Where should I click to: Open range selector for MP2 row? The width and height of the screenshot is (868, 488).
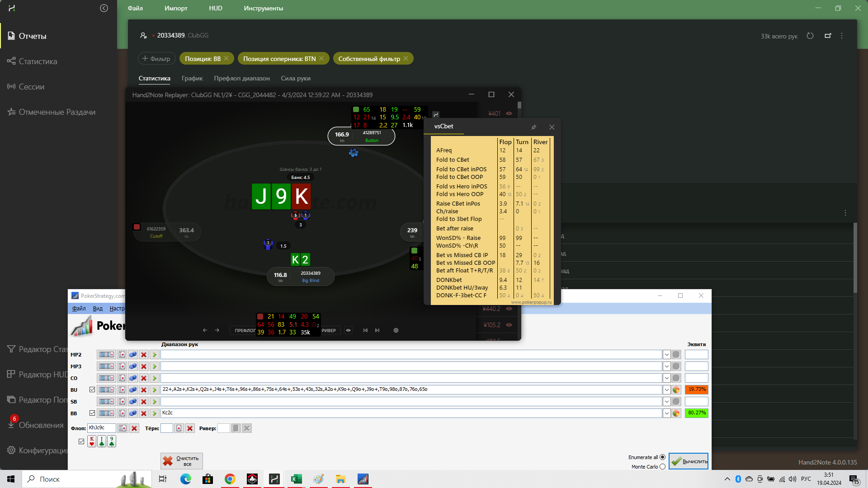(x=106, y=355)
